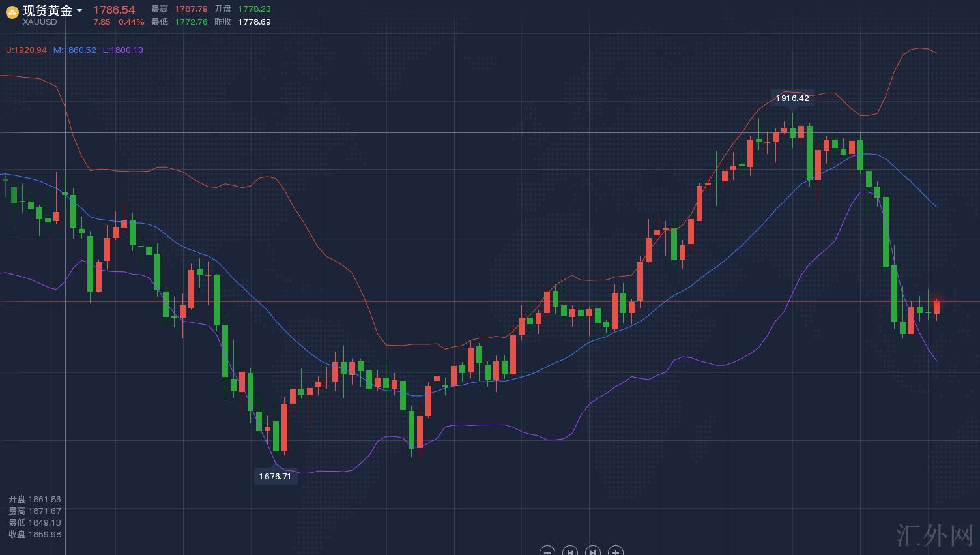Click the 1676.71 low price marker

pos(275,477)
